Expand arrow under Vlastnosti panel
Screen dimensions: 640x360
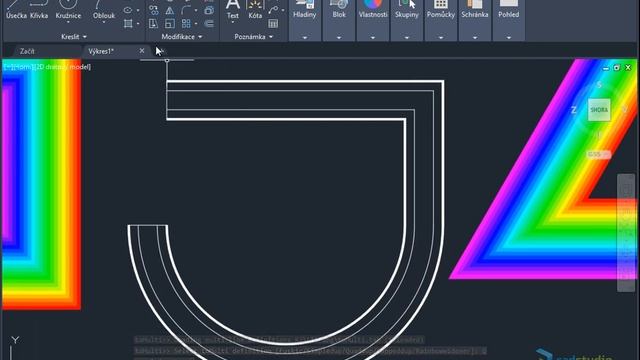[x=373, y=38]
